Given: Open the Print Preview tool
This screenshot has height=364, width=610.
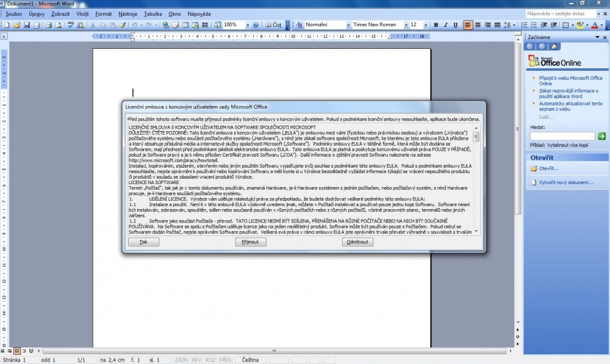Looking at the screenshot, I should 59,25.
